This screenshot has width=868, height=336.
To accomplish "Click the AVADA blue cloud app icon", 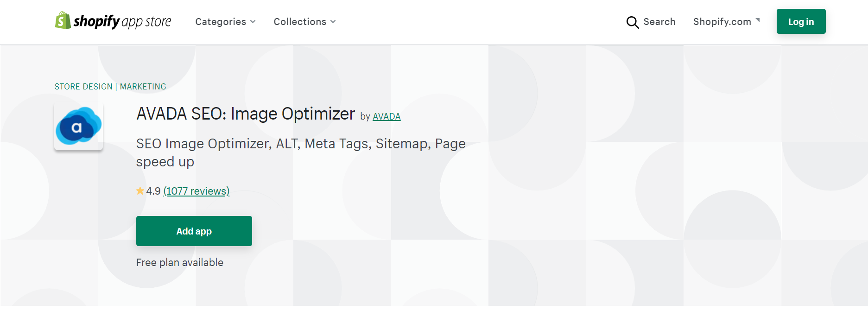I will click(78, 126).
